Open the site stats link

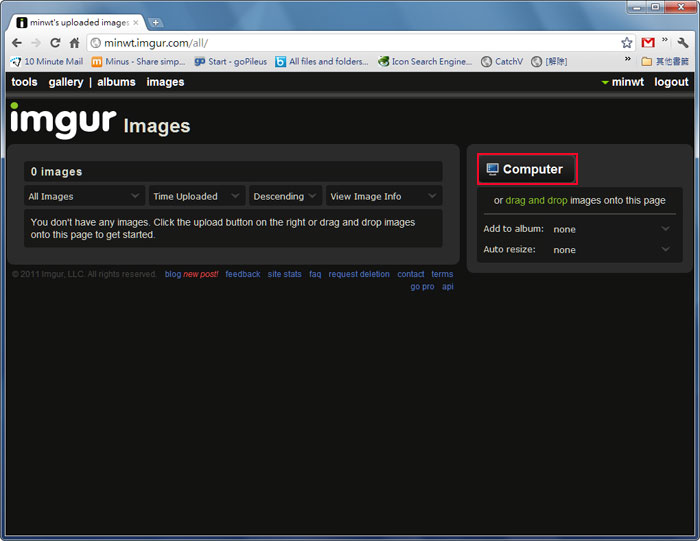[284, 274]
